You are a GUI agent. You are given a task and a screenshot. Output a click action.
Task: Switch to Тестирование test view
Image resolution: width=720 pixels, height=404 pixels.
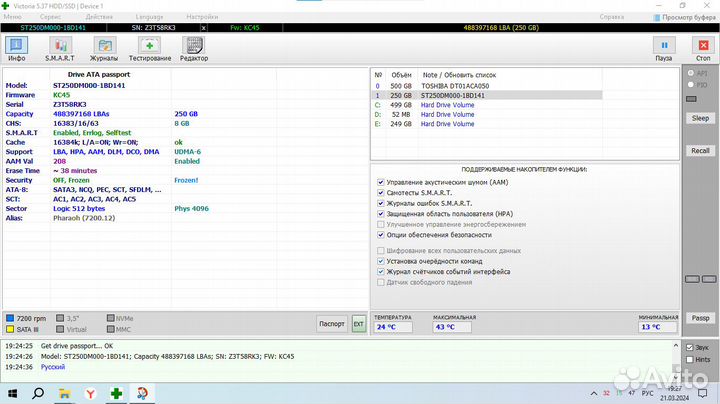(149, 49)
